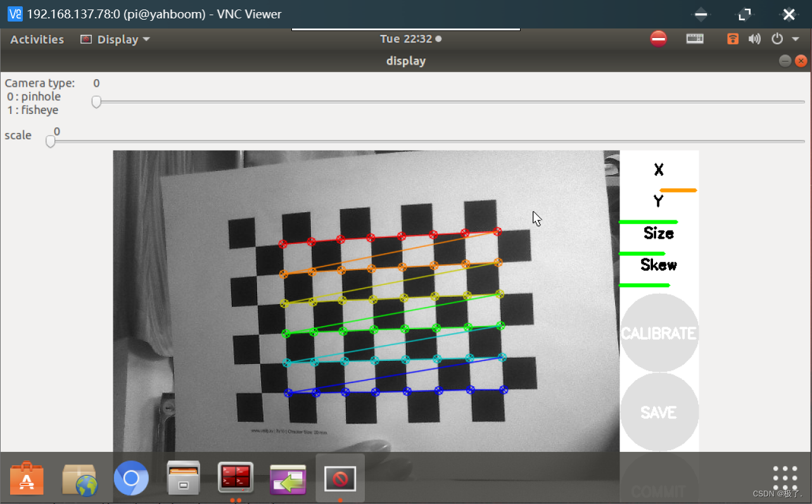
Task: Minimize the VNC Viewer window
Action: (701, 14)
